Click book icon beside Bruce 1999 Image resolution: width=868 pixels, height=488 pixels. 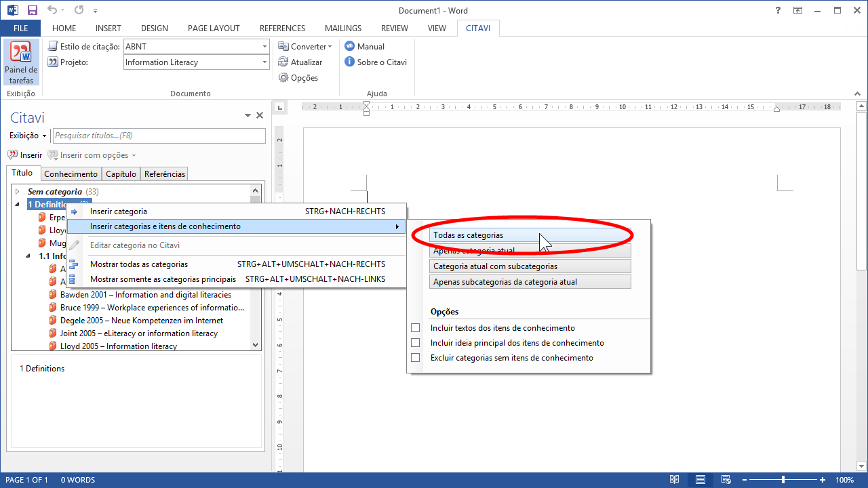(53, 308)
